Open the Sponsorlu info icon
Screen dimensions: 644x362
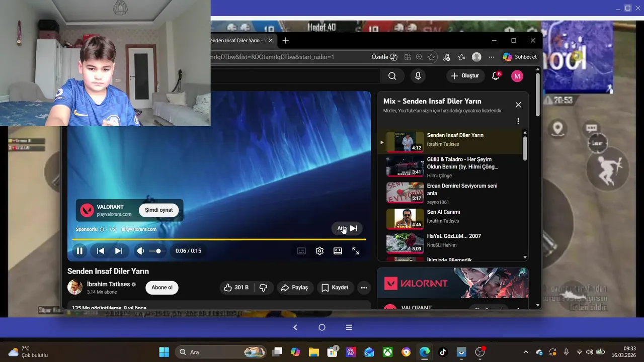tap(102, 229)
